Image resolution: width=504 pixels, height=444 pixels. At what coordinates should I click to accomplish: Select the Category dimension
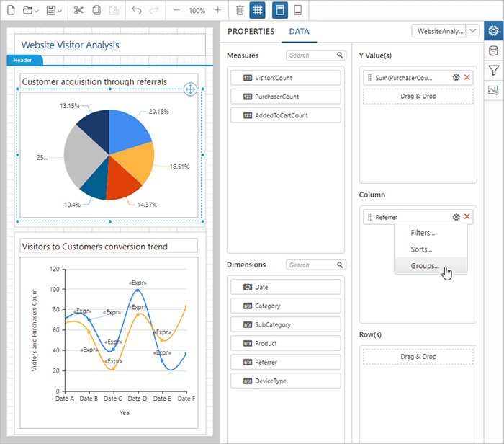pyautogui.click(x=285, y=306)
